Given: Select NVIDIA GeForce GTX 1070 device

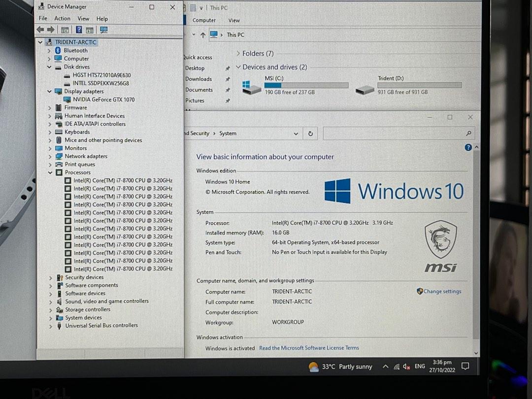Looking at the screenshot, I should 103,100.
